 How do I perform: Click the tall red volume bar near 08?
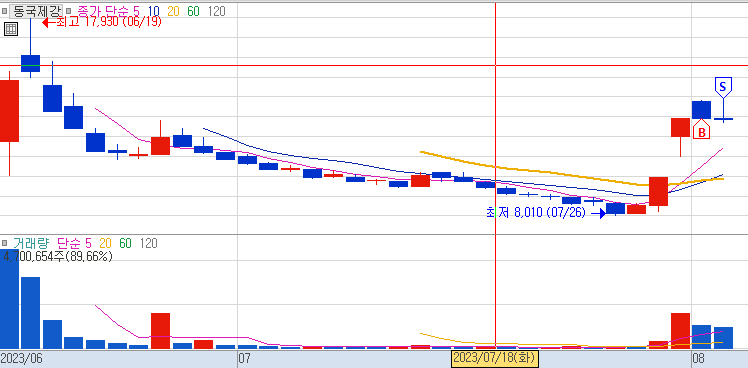[680, 331]
